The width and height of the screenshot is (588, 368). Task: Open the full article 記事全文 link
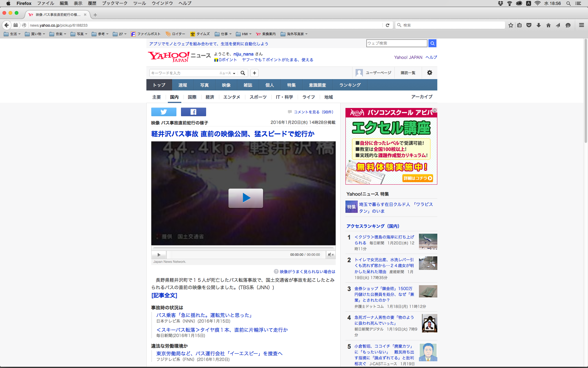[164, 295]
